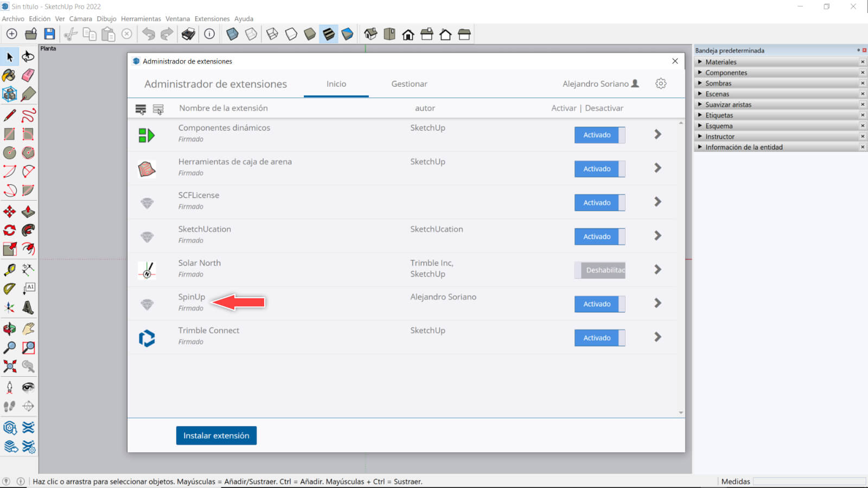Choose the Follow Me tool
Image resolution: width=868 pixels, height=488 pixels.
[x=28, y=230]
